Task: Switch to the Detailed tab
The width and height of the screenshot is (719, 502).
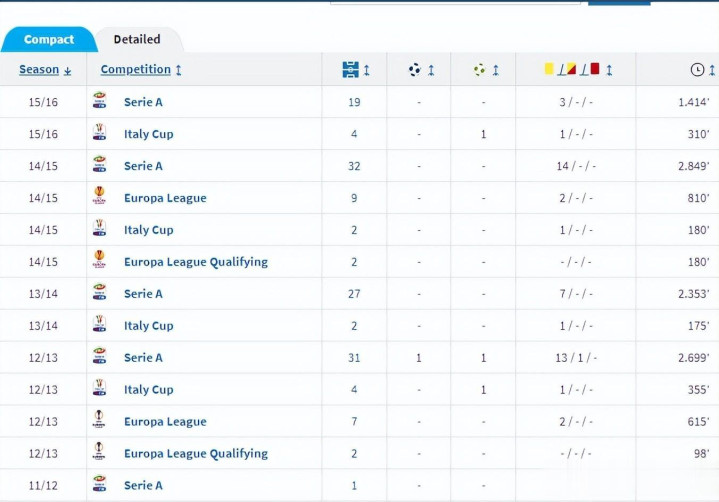Action: [x=137, y=39]
